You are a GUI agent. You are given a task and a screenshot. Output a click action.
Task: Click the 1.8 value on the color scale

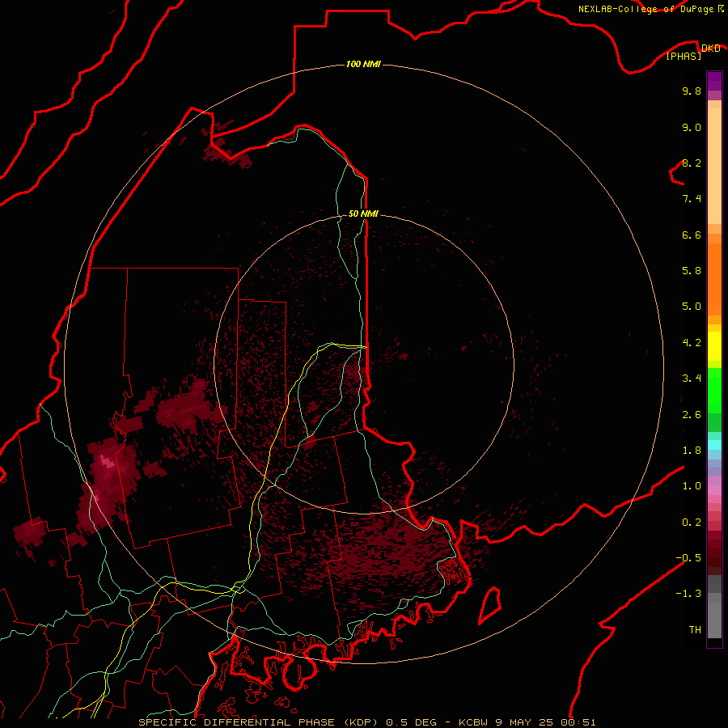[x=692, y=451]
